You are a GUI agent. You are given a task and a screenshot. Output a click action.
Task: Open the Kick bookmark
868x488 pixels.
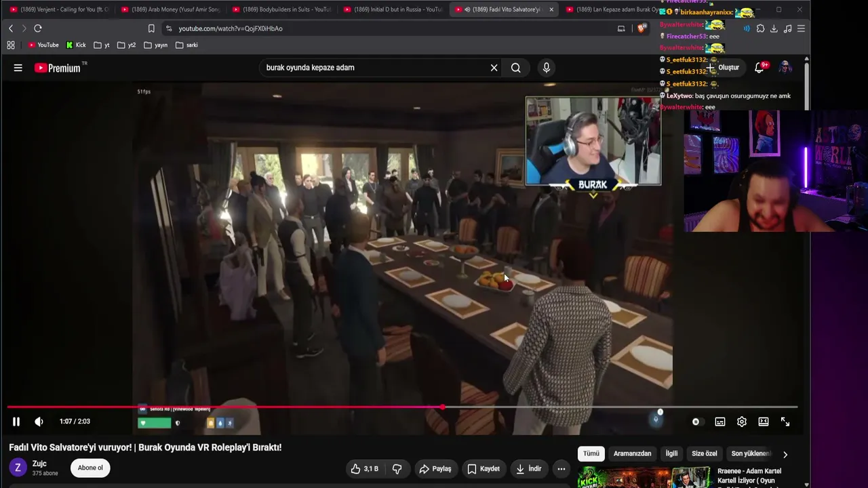(76, 45)
